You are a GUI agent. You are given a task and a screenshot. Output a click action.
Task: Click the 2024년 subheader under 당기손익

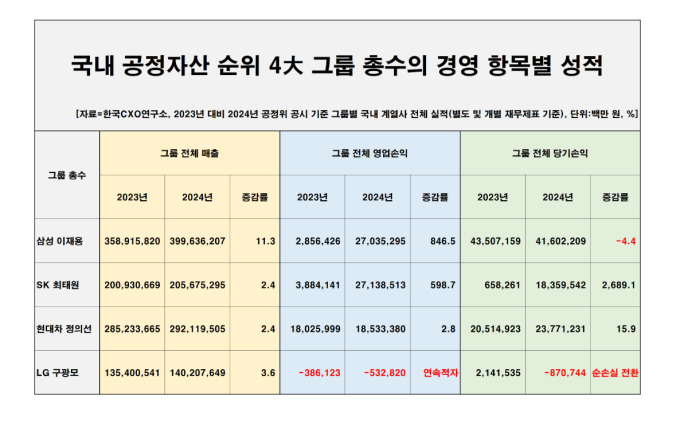point(558,197)
